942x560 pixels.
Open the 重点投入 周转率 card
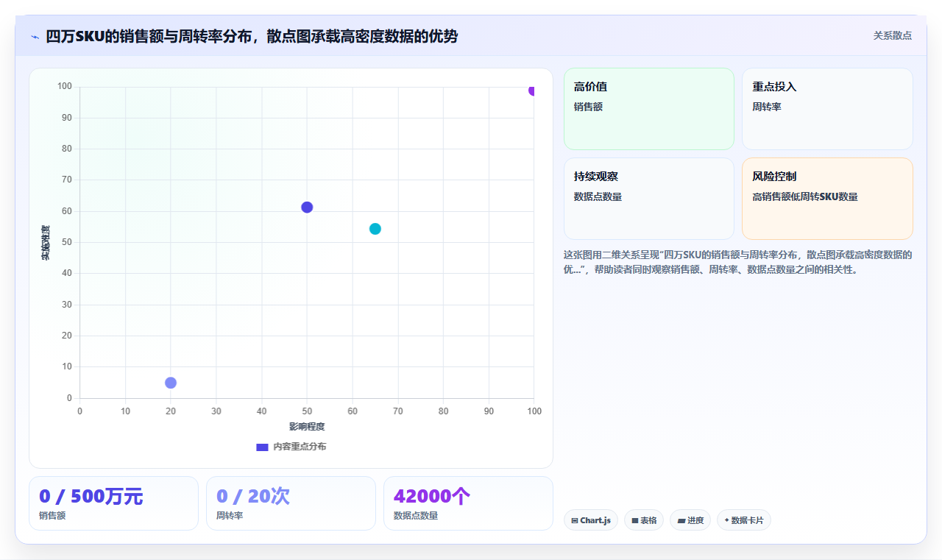pyautogui.click(x=827, y=109)
